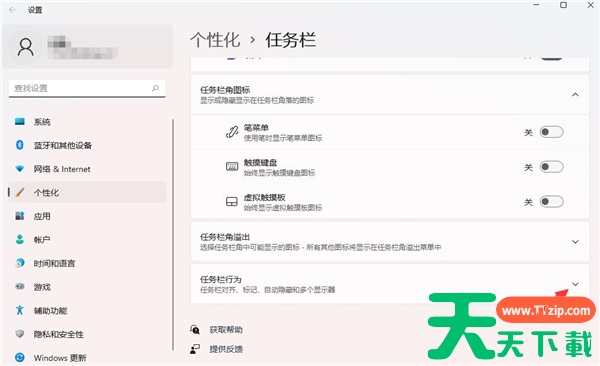Click the virtual touchpad icon
Viewport: 600px width, 366px height.
point(232,202)
